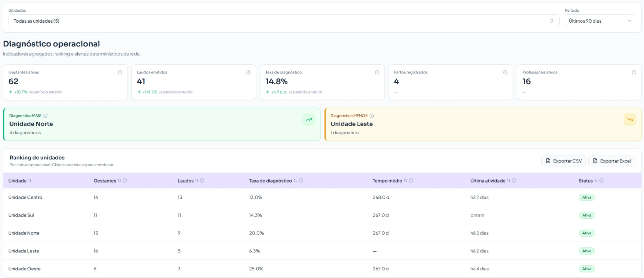
Task: Click the info icon on Laudos emitidos card
Action: (x=248, y=72)
